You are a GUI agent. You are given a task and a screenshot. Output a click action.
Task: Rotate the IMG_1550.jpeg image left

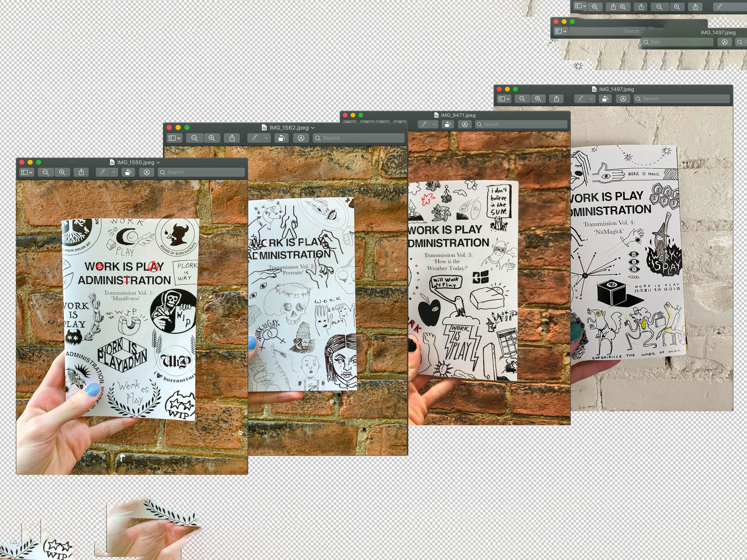click(128, 172)
